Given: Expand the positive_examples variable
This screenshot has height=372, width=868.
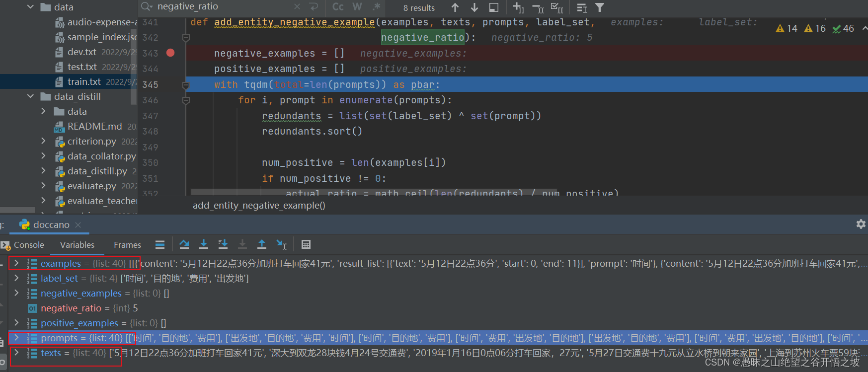Looking at the screenshot, I should [16, 323].
